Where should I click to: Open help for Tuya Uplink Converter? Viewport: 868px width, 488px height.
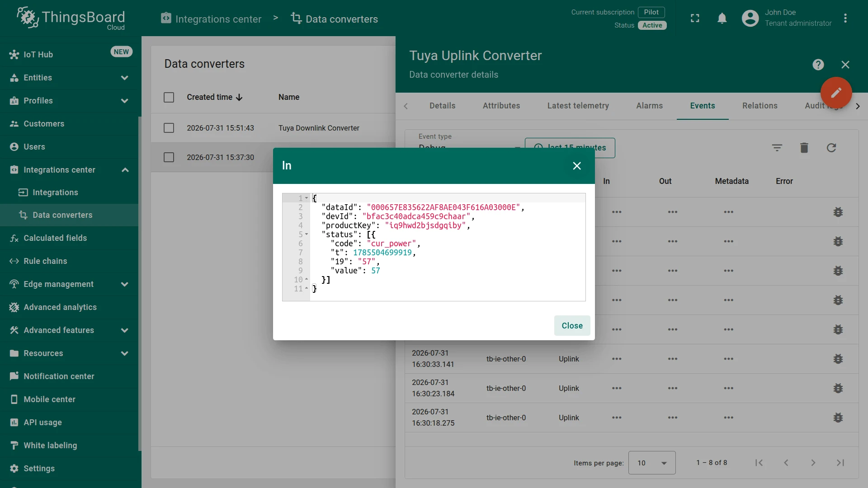(x=818, y=65)
